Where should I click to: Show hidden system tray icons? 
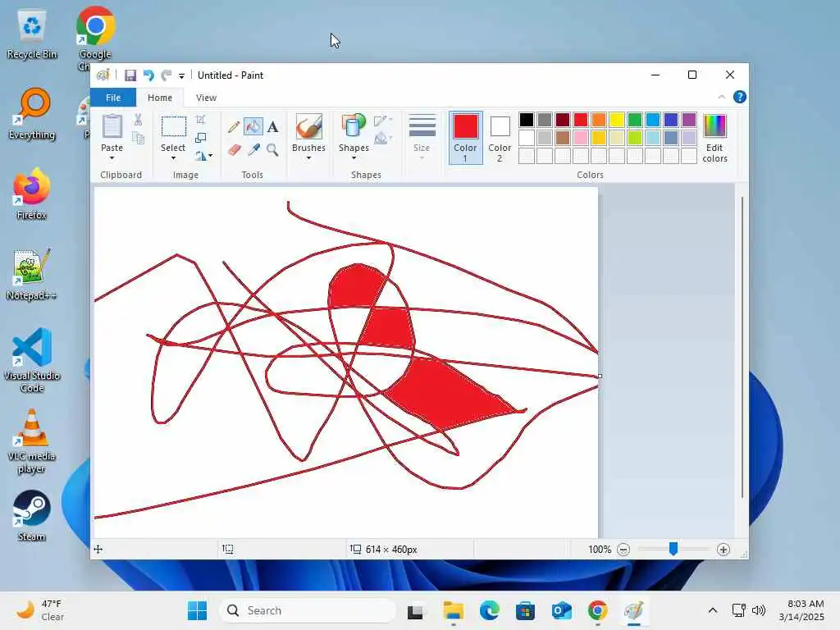point(713,610)
